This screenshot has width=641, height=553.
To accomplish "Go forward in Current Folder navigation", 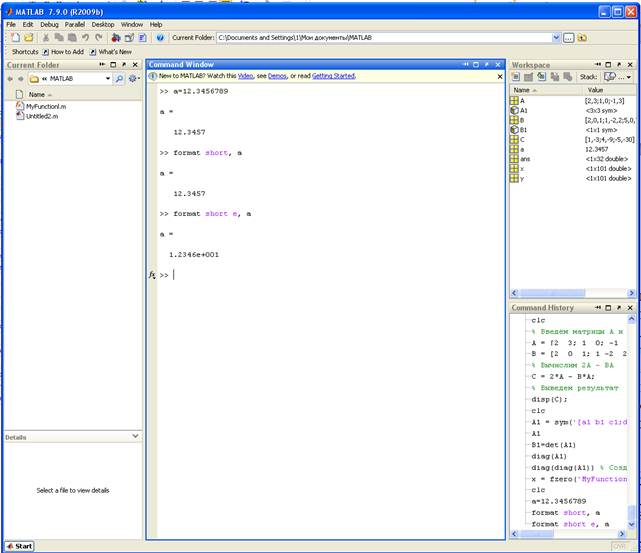I will 20,78.
